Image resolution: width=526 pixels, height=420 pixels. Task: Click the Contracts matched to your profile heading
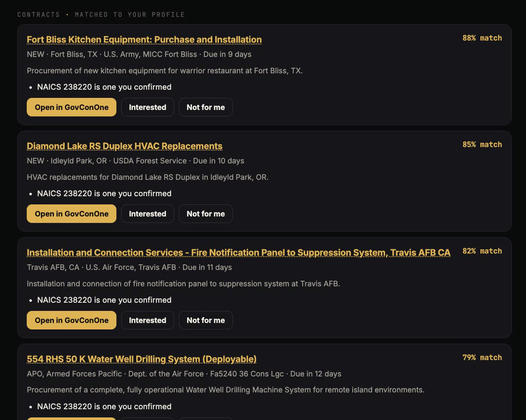click(101, 15)
